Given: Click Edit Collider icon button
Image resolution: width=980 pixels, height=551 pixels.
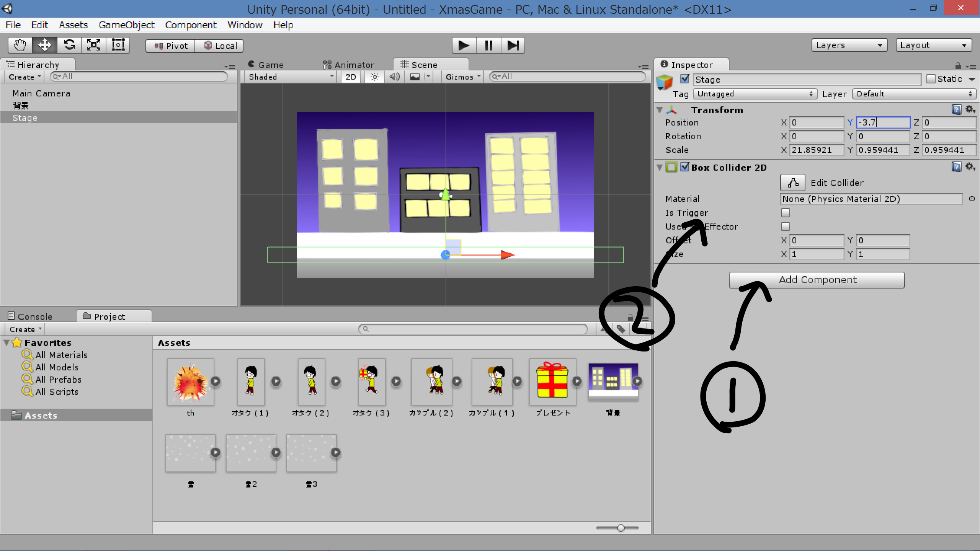Looking at the screenshot, I should click(x=792, y=183).
